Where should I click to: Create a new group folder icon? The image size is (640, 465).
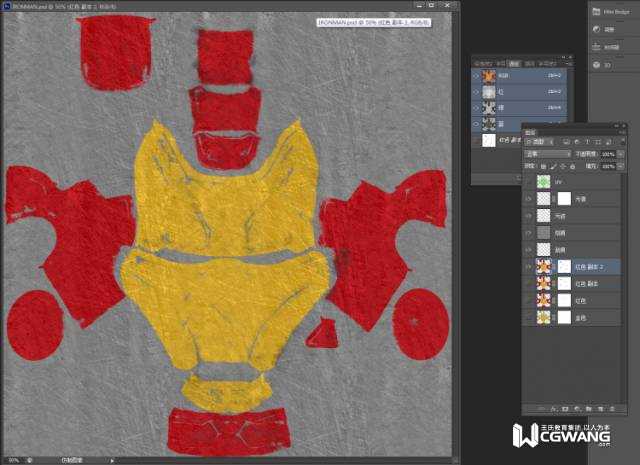click(589, 408)
